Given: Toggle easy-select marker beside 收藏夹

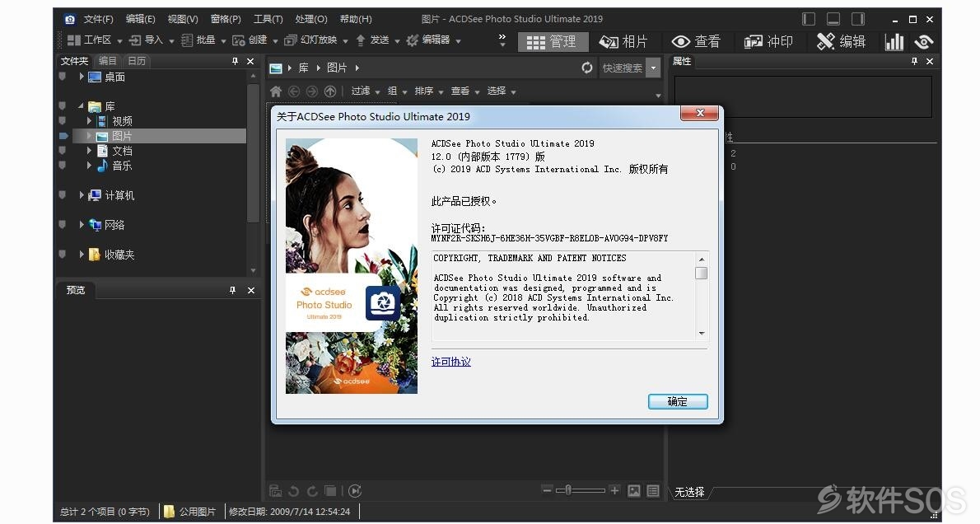Looking at the screenshot, I should 62,255.
